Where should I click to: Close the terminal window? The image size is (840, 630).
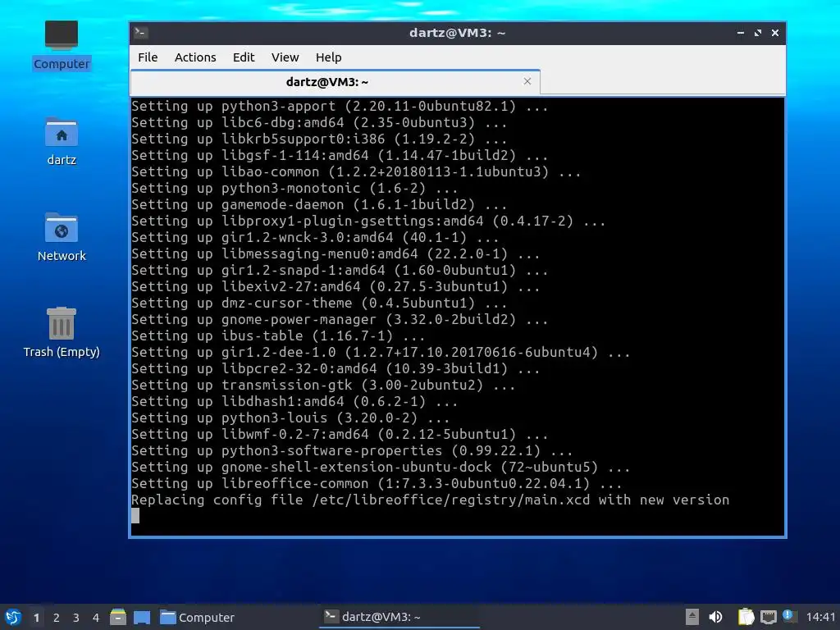[x=774, y=33]
